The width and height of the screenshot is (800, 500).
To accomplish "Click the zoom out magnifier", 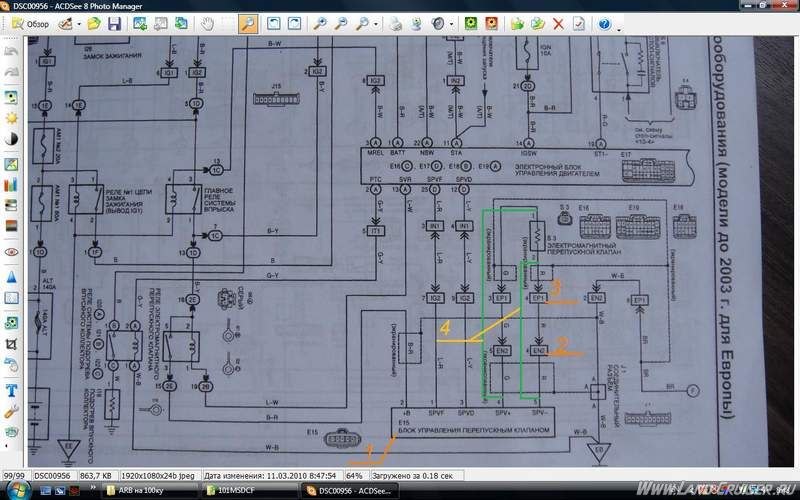I will click(340, 24).
